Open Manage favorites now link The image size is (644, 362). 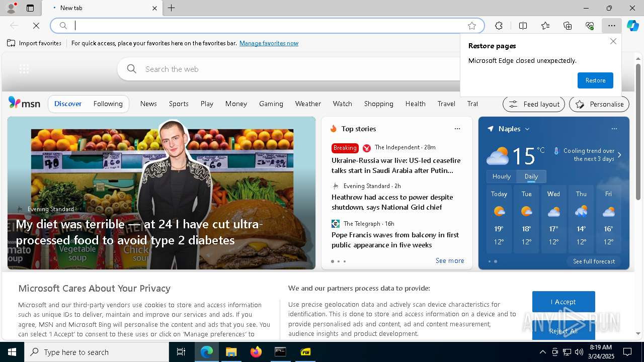pos(269,43)
